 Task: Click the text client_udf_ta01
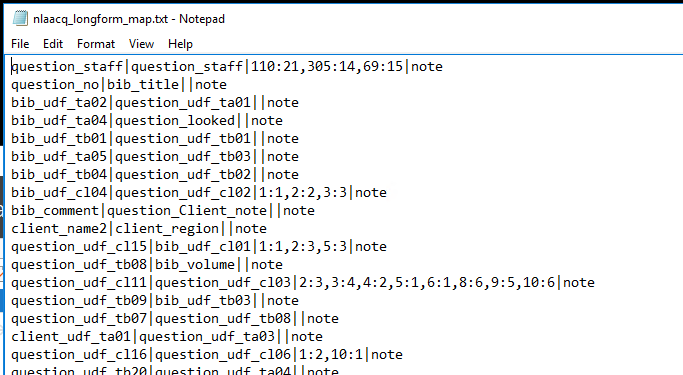71,337
